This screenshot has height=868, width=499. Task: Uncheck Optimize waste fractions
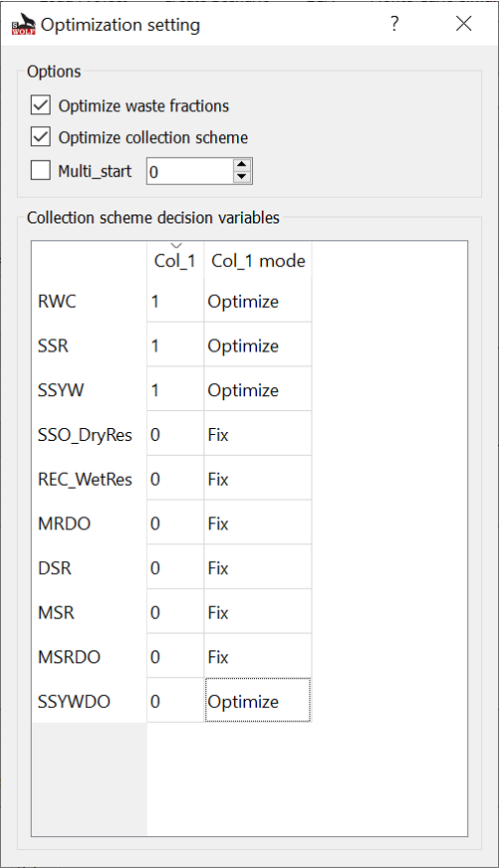point(41,106)
